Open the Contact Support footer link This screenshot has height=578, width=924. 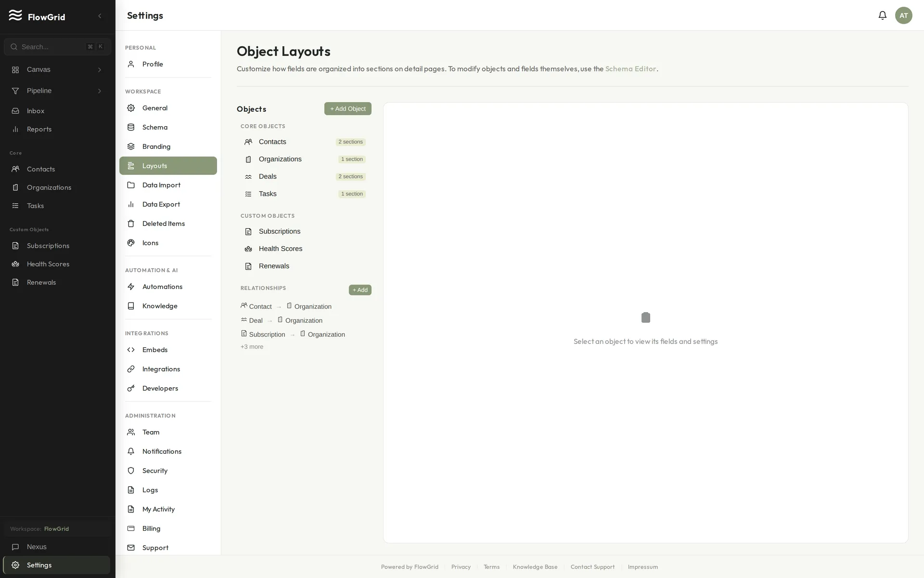coord(592,567)
